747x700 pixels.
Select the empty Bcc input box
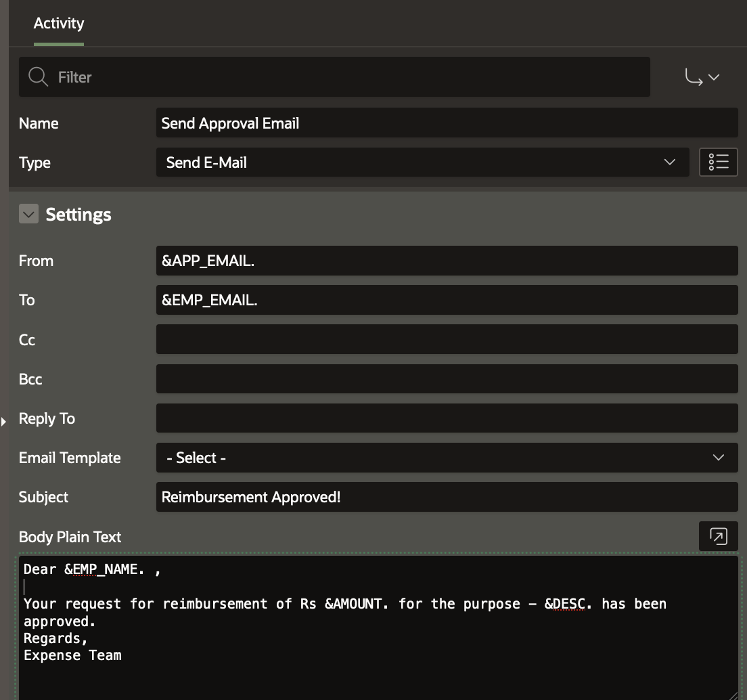pos(447,379)
